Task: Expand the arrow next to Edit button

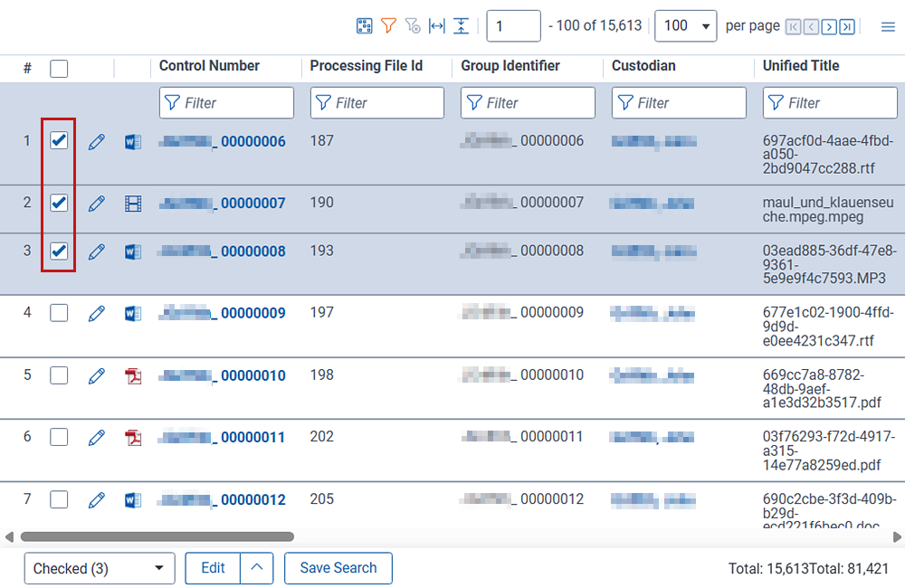Action: point(257,568)
